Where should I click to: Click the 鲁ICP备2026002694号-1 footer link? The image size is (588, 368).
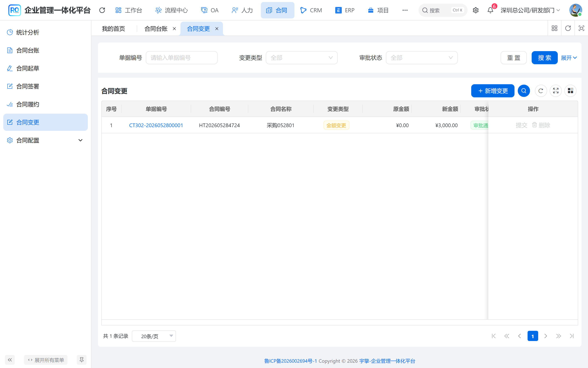290,361
